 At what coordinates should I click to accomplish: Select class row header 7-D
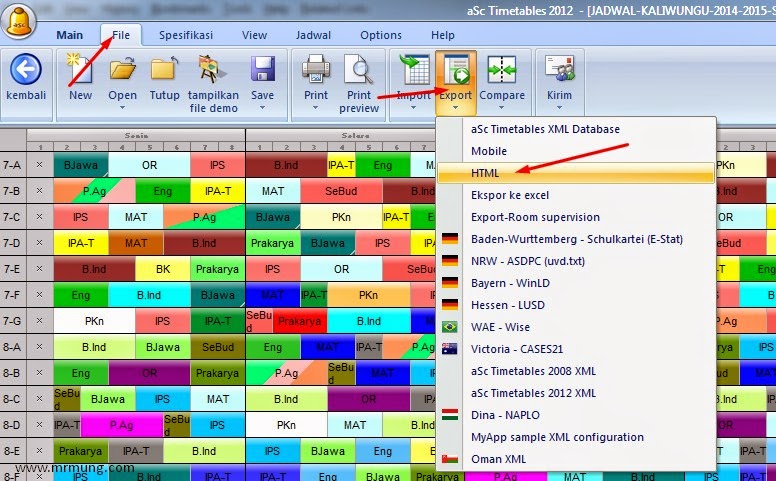pyautogui.click(x=13, y=243)
